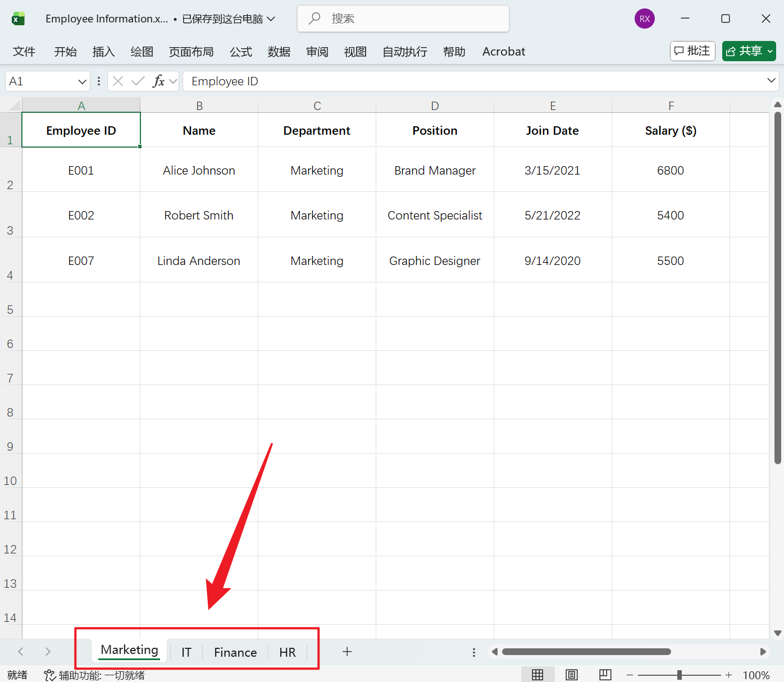
Task: Click the RX account avatar
Action: tap(644, 18)
